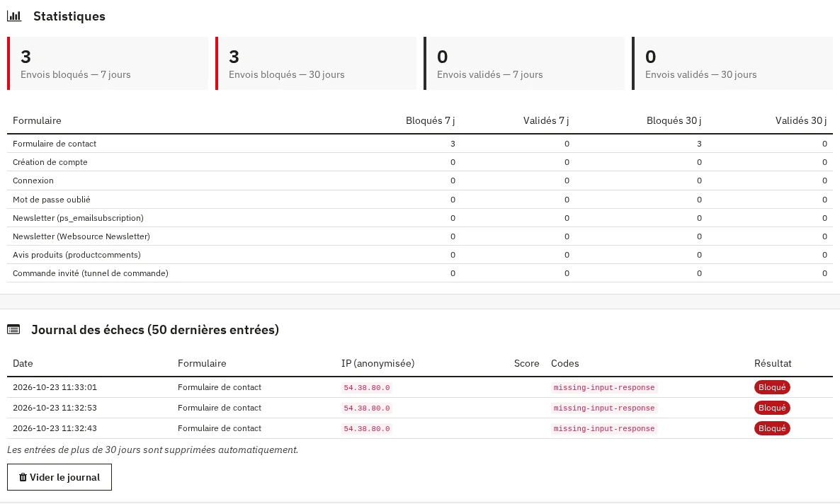840x504 pixels.
Task: Click the Bloqué badge in the 11:32:53 entry
Action: tap(772, 408)
